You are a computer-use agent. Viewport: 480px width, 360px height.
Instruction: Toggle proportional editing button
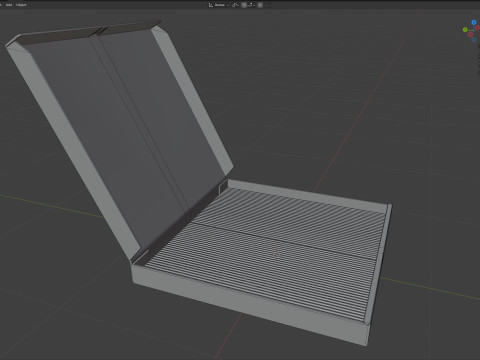click(x=260, y=5)
